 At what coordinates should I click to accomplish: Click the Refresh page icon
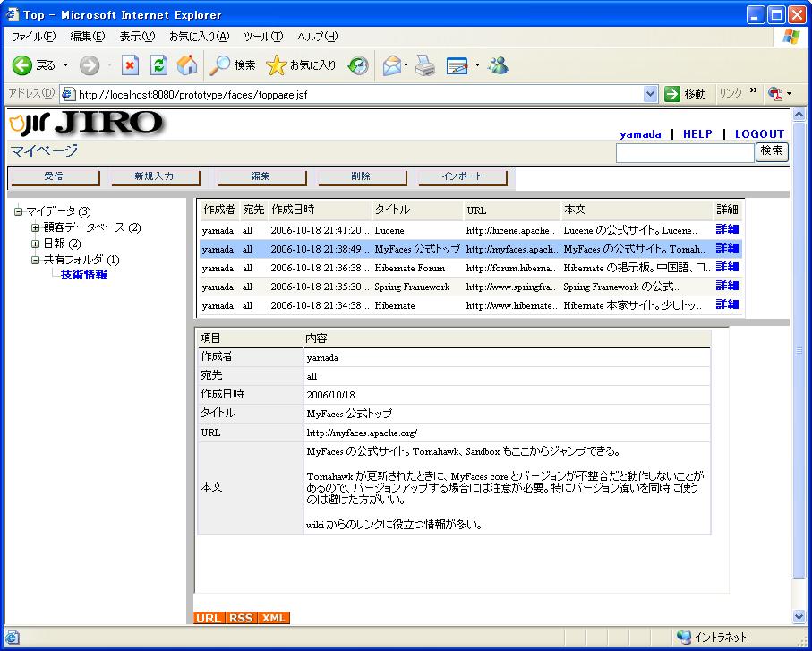pos(158,65)
